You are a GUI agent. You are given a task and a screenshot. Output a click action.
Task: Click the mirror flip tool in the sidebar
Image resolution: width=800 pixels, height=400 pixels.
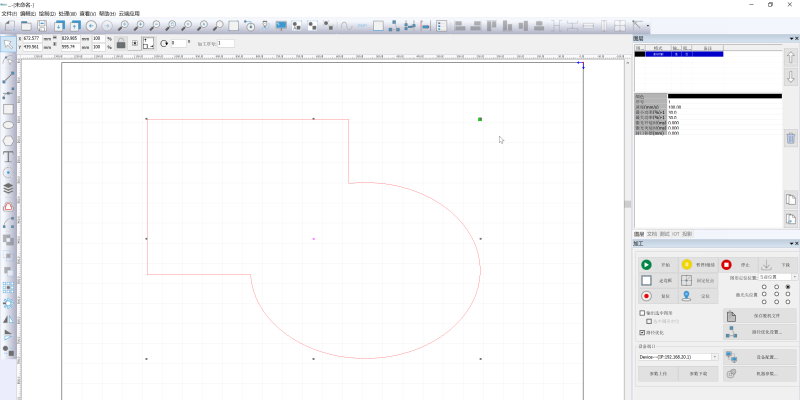[x=8, y=319]
